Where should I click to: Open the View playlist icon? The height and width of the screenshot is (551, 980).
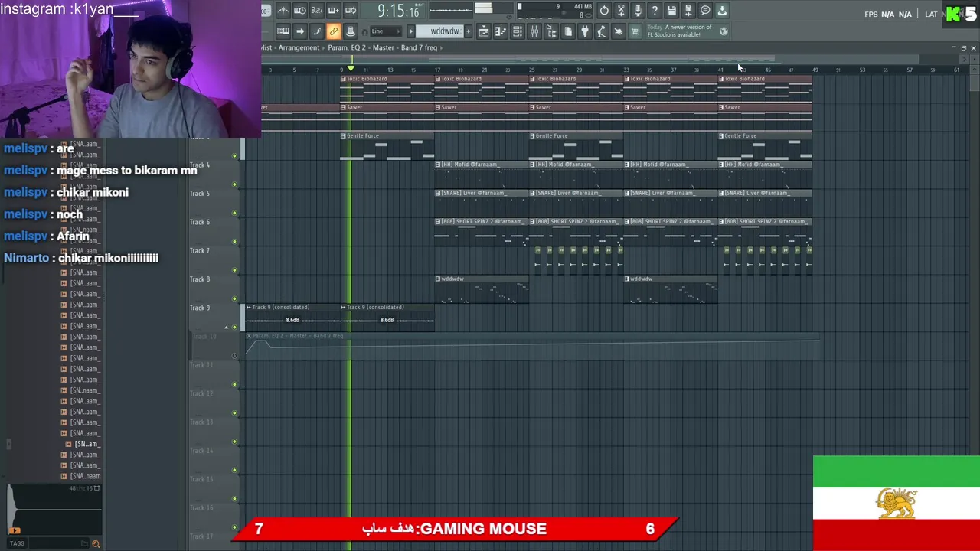click(x=483, y=31)
